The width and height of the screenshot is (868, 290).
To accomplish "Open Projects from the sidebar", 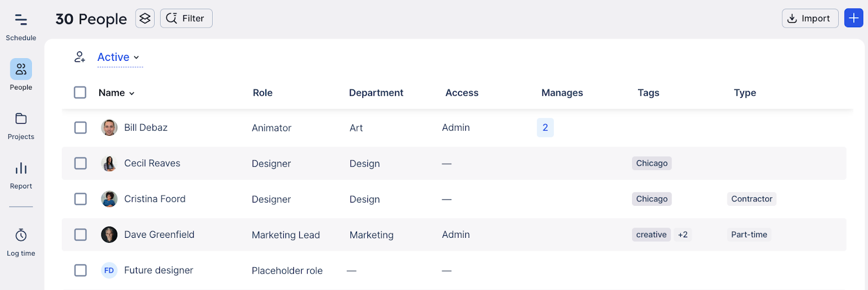I will [x=21, y=119].
